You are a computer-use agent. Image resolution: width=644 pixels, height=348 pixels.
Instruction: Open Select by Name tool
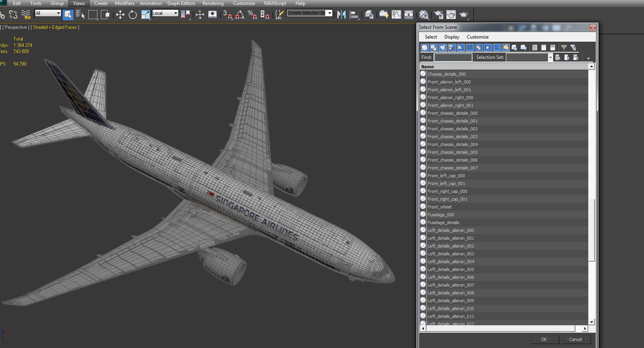pos(80,14)
